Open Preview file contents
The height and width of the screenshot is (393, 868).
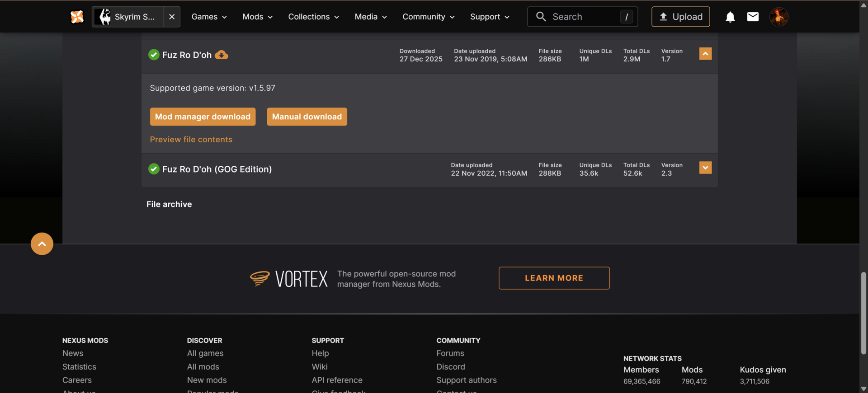[x=191, y=140]
